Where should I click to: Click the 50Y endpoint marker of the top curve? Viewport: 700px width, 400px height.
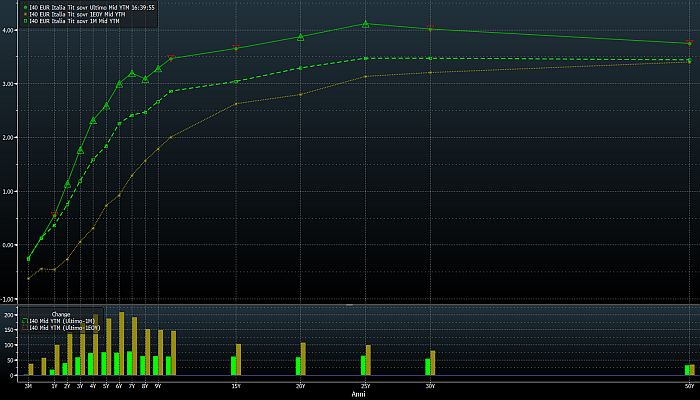point(689,43)
